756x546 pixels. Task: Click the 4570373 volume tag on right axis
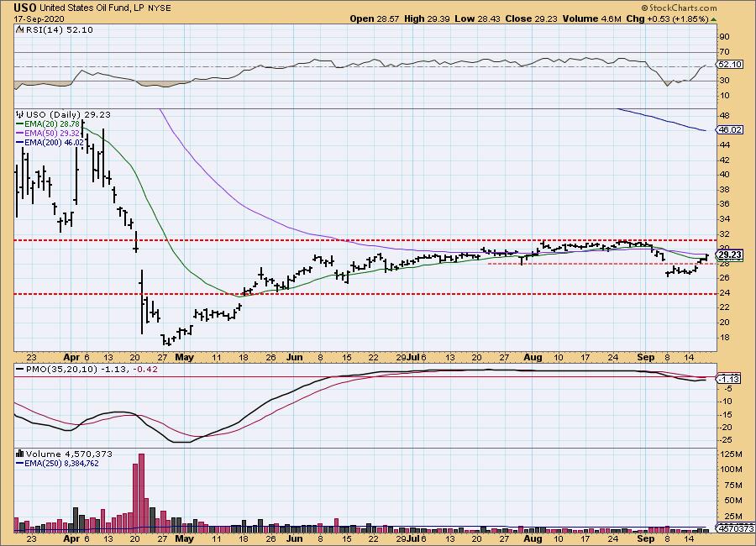coord(736,528)
